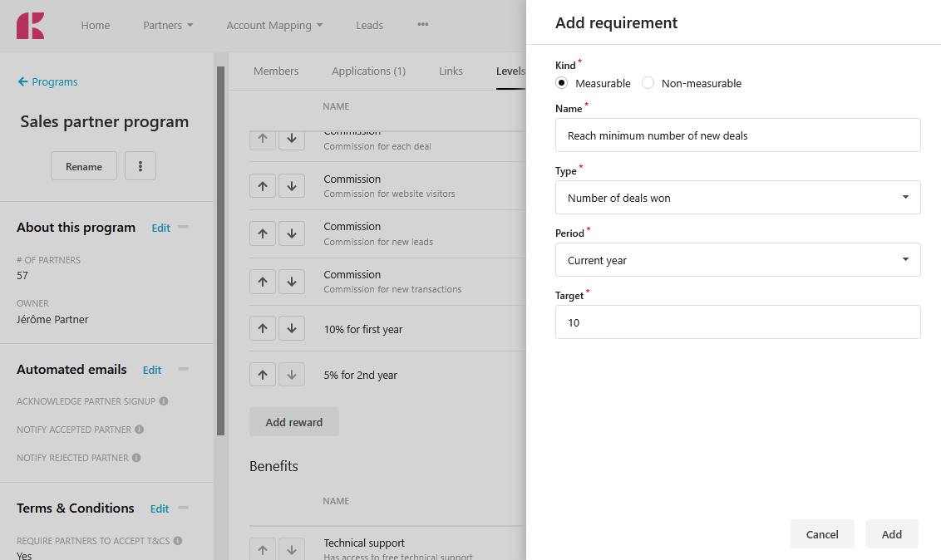The height and width of the screenshot is (560, 941).
Task: Open the Period dropdown 'Current year'
Action: pyautogui.click(x=737, y=259)
